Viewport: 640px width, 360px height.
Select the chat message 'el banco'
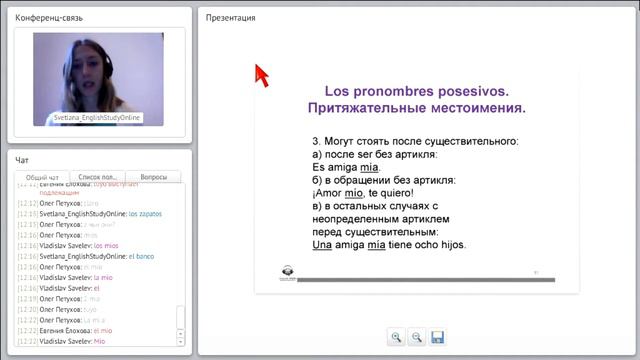tap(142, 256)
